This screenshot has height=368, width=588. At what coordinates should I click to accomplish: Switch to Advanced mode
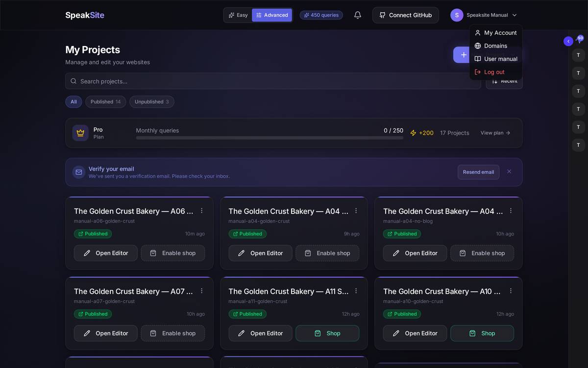pos(272,15)
